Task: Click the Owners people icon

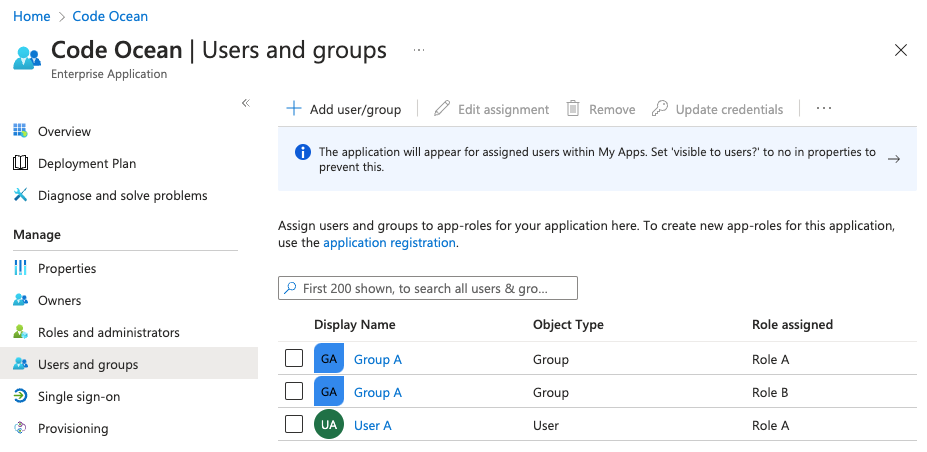Action: click(20, 300)
